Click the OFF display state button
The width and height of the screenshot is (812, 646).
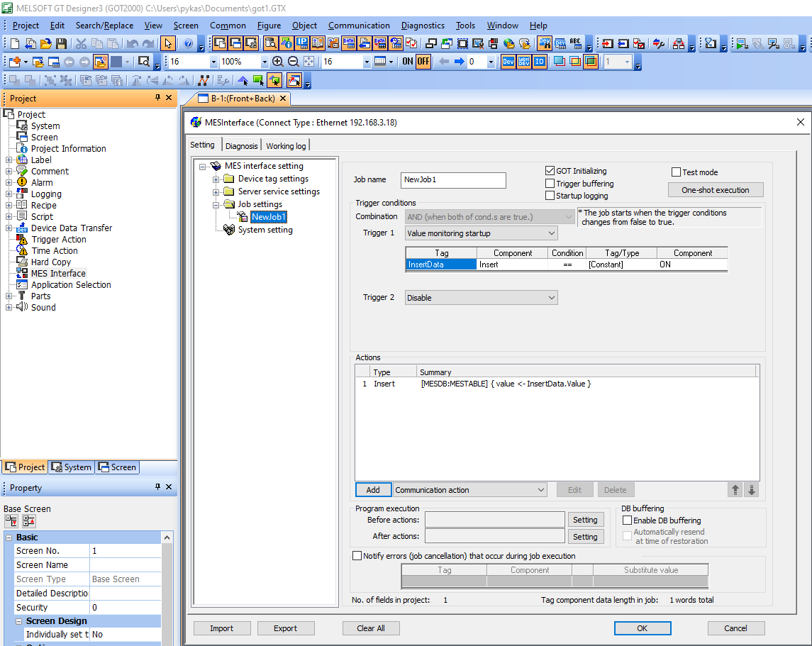(423, 62)
